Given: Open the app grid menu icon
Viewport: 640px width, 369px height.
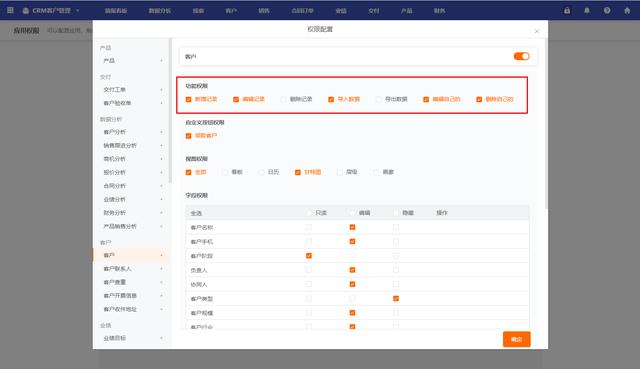Looking at the screenshot, I should (x=10, y=10).
